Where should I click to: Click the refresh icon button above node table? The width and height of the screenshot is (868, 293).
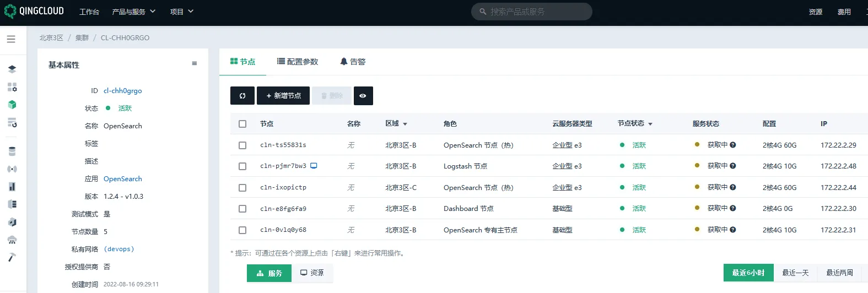coord(242,96)
